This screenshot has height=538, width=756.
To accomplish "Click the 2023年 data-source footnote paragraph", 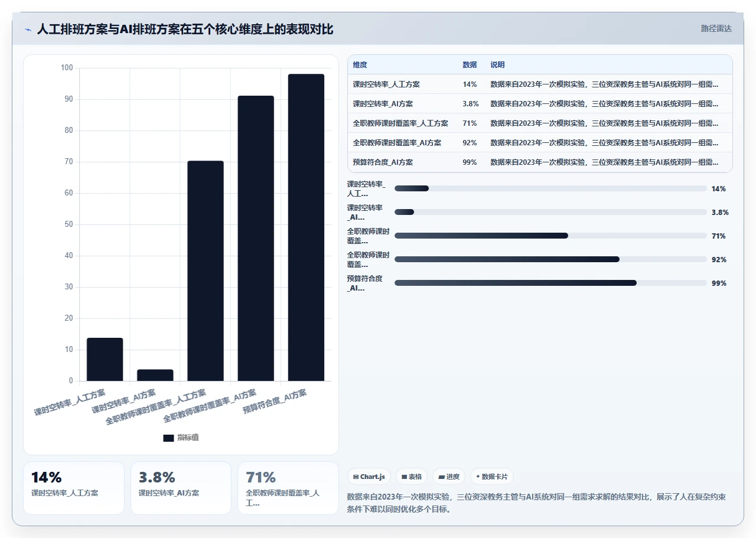I will tap(536, 503).
